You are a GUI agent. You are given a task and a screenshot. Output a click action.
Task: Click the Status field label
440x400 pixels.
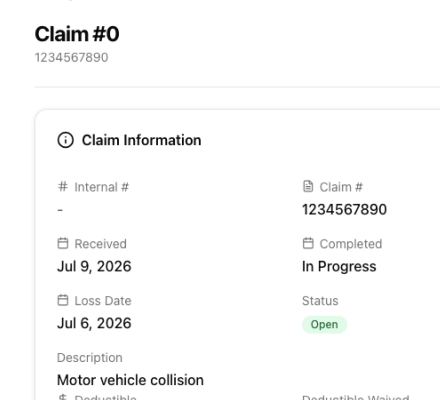(x=320, y=301)
